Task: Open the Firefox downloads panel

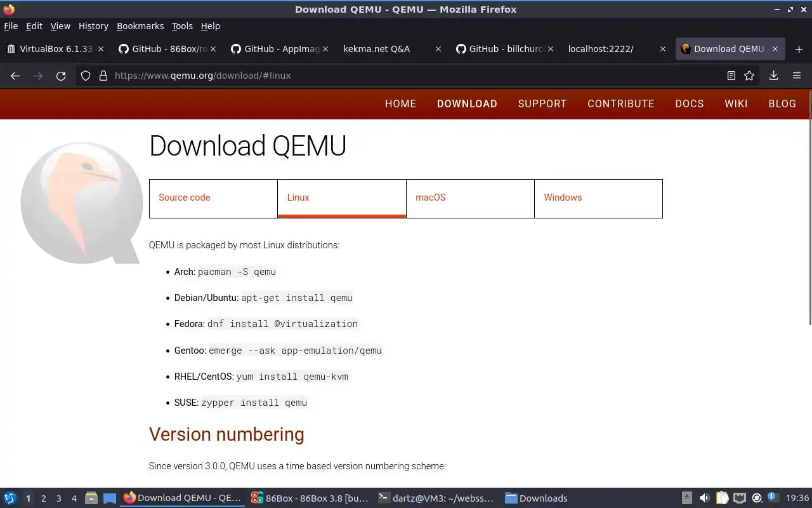Action: click(774, 76)
